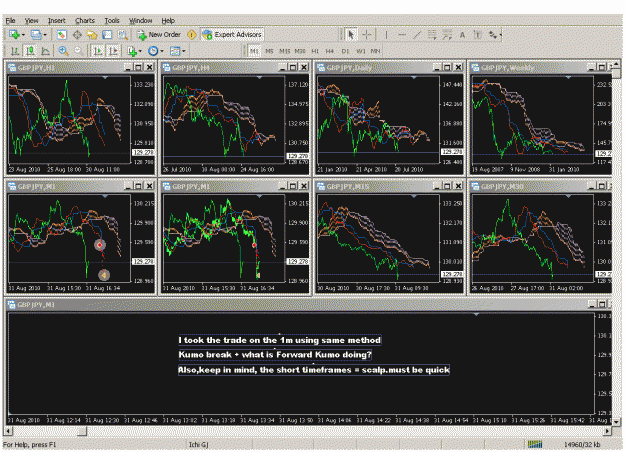Switch chart to Bar Chart mode
This screenshot has width=625, height=452.
[x=15, y=51]
